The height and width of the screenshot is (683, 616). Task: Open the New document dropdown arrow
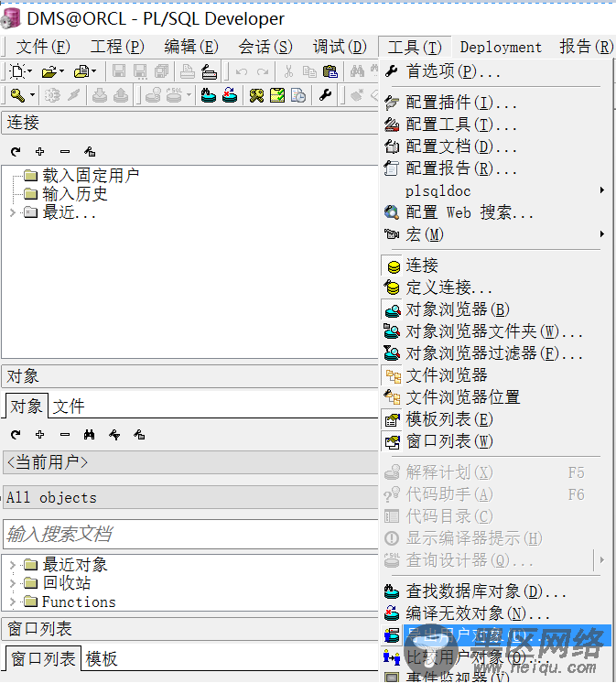[29, 71]
